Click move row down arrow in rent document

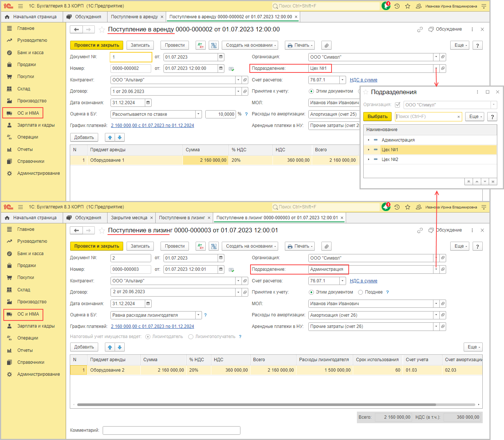coord(119,137)
